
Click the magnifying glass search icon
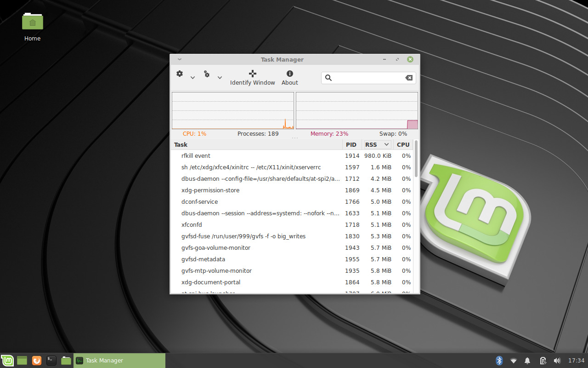click(x=328, y=78)
